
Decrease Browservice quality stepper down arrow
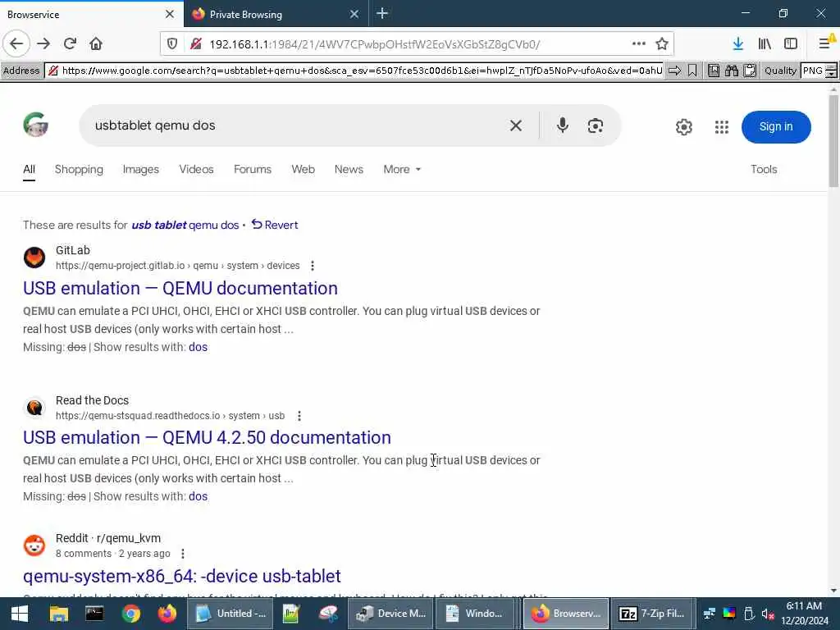pos(831,75)
